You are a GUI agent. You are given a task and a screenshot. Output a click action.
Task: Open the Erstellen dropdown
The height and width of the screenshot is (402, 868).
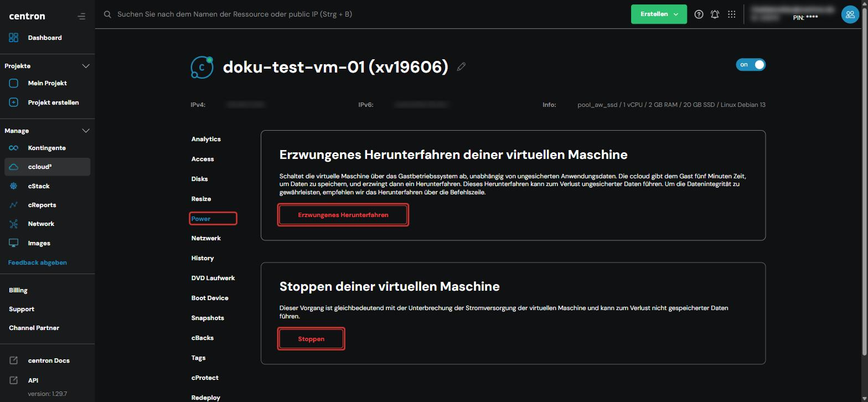[x=659, y=14]
